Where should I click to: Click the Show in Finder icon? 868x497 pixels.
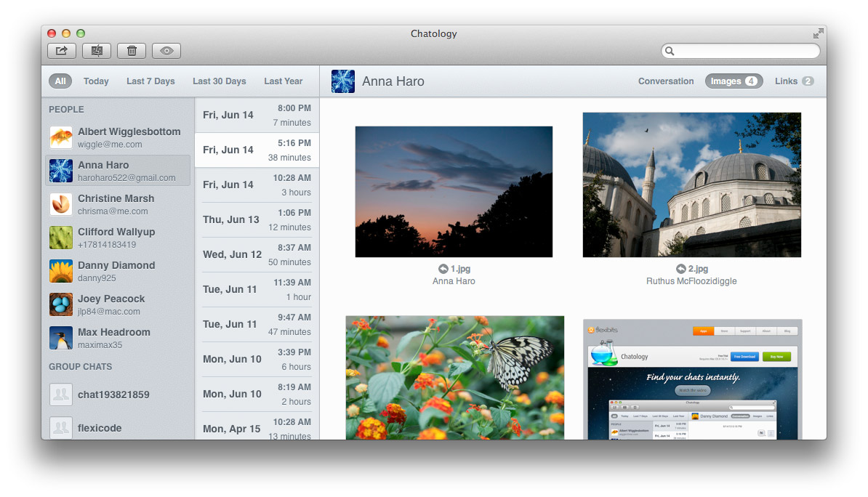tap(97, 51)
